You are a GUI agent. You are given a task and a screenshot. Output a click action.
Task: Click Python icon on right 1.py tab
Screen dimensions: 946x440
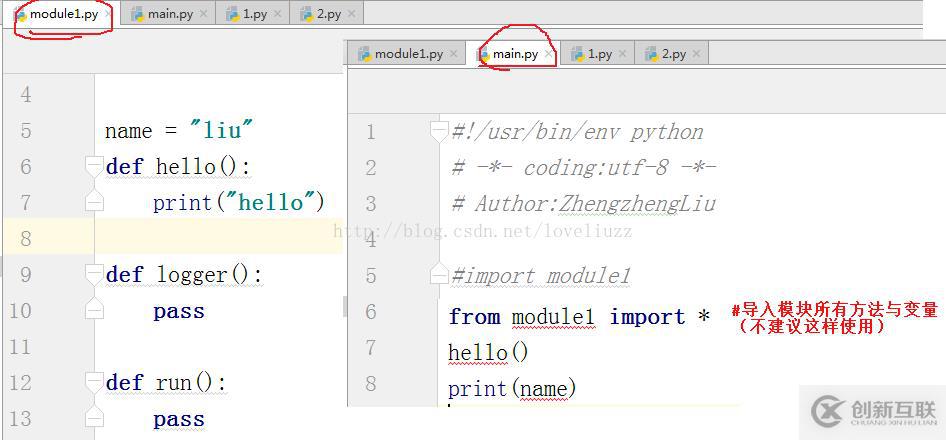click(x=578, y=54)
